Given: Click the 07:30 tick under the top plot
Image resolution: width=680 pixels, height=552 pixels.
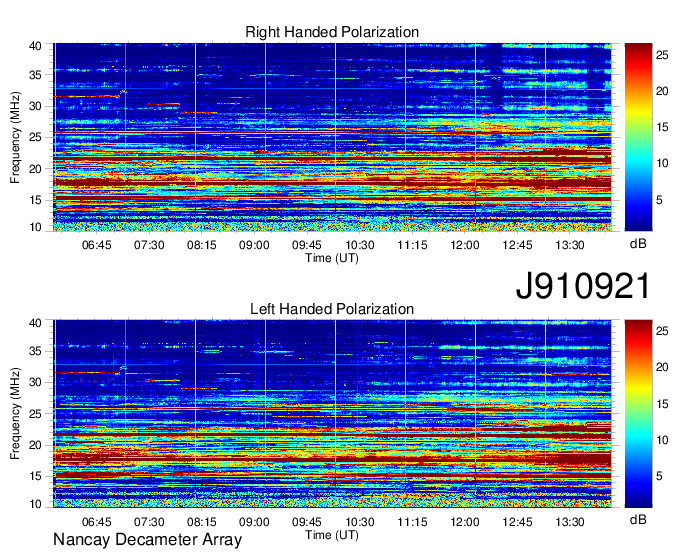Looking at the screenshot, I should pyautogui.click(x=149, y=245).
